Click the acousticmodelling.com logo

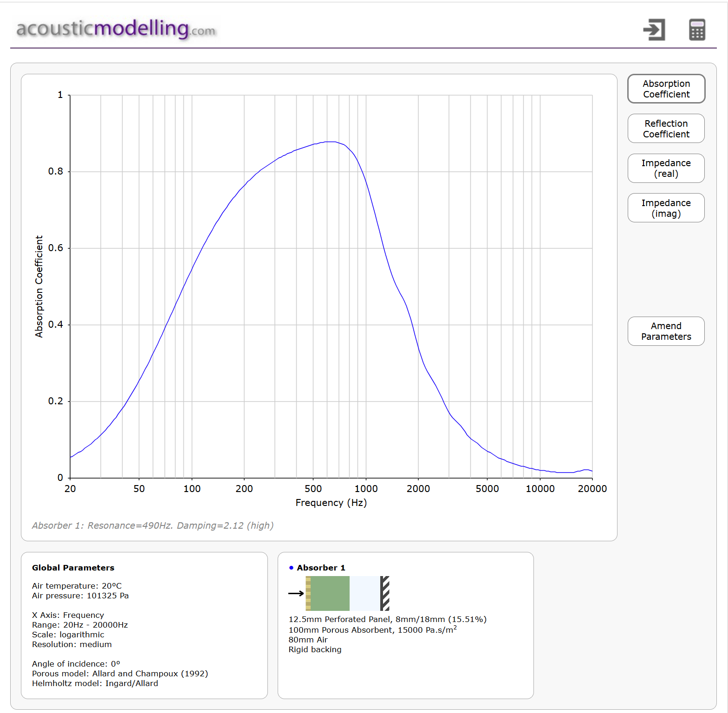(116, 29)
